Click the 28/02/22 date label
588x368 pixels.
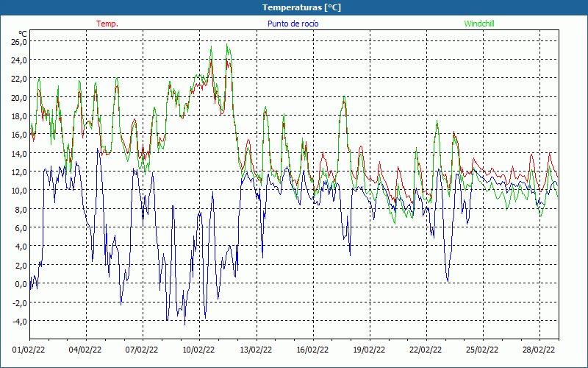tap(539, 350)
